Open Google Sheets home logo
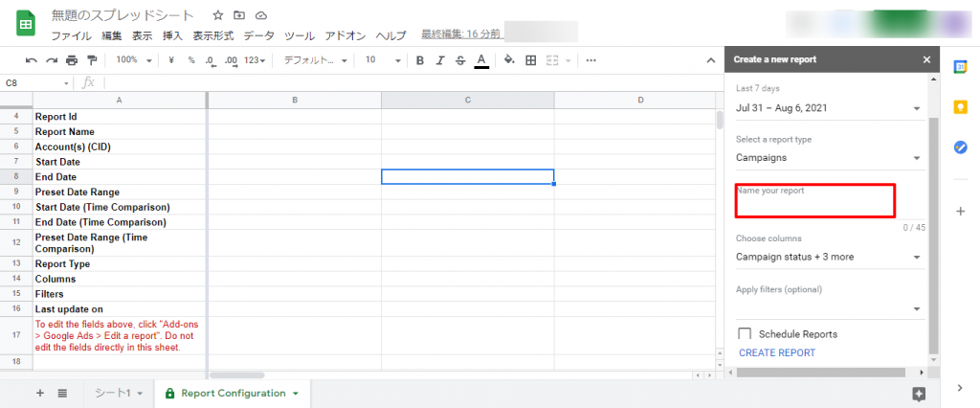Viewport: 980px width, 408px height. [x=26, y=24]
